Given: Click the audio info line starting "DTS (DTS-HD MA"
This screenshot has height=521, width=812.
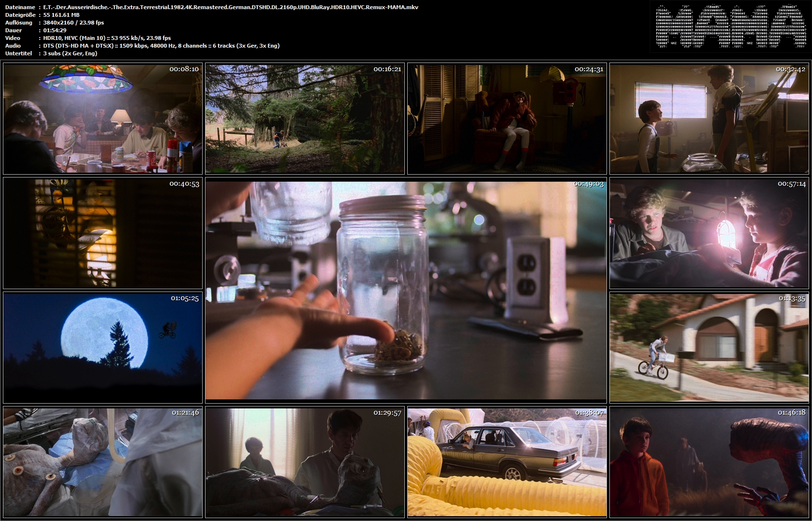Looking at the screenshot, I should (x=161, y=46).
